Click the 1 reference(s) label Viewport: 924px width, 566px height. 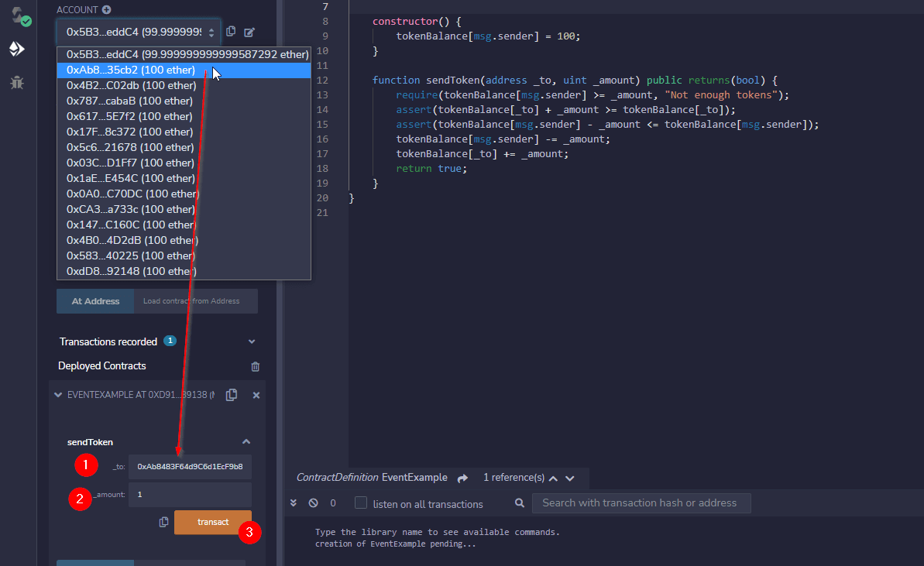[514, 478]
